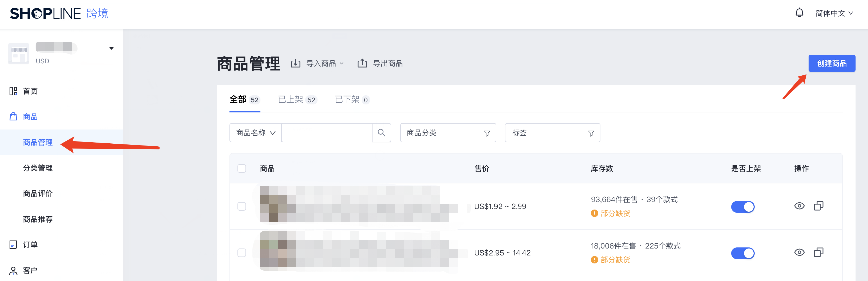Viewport: 868px width, 281px height.
Task: Expand the 导入商品 menu
Action: (x=318, y=63)
